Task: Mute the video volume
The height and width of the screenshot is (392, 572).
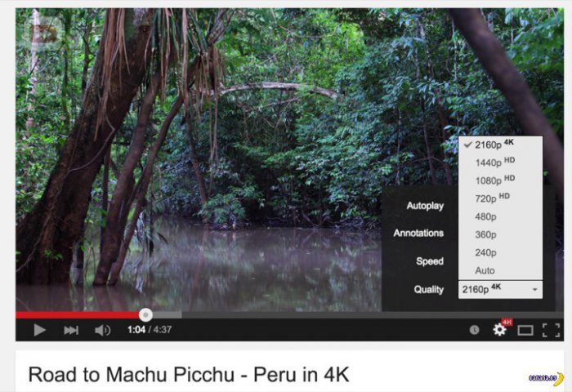Action: 102,331
